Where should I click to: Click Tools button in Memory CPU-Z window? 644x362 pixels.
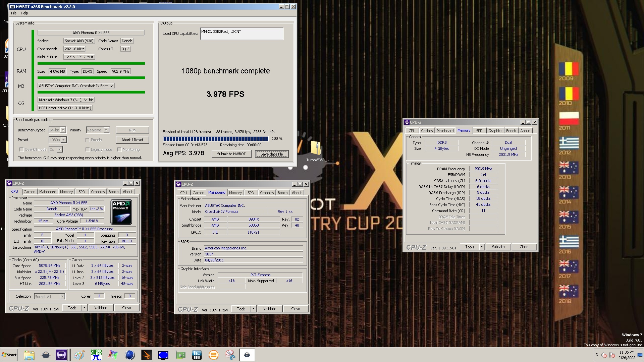470,247
